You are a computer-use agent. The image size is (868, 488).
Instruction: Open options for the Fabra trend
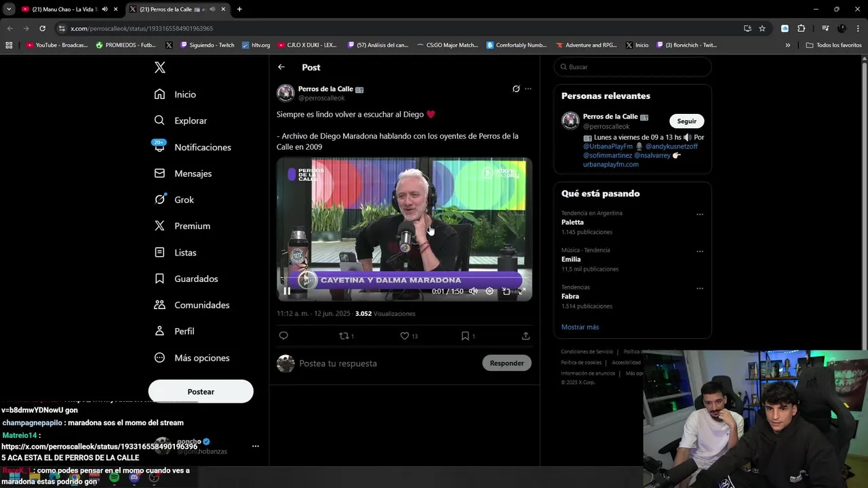(700, 289)
